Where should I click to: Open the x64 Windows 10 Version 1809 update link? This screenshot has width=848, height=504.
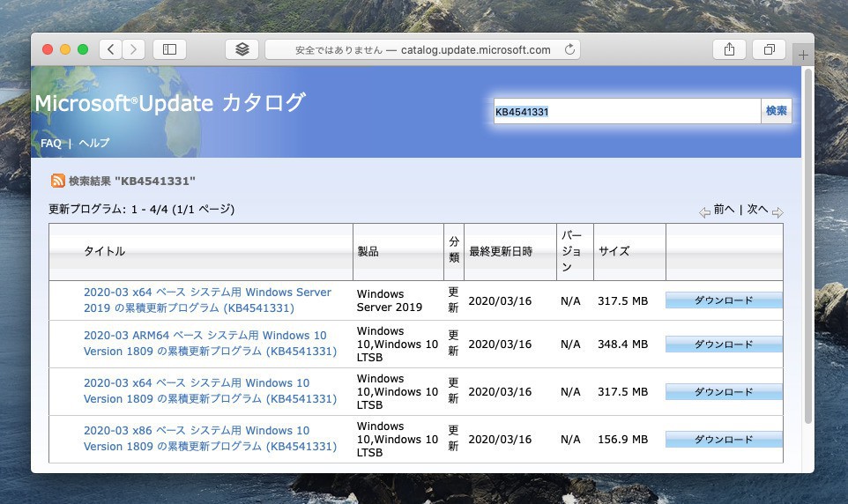210,391
